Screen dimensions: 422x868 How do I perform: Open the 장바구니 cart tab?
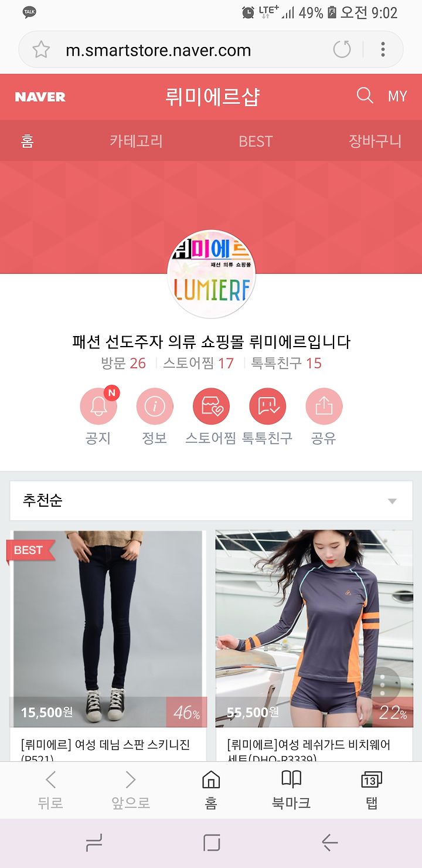(x=375, y=141)
